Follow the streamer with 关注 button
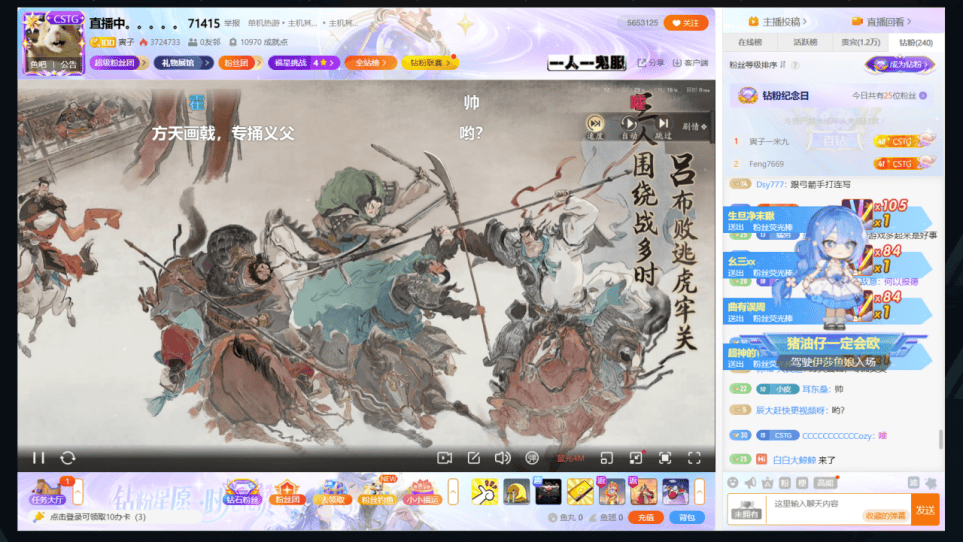 point(686,23)
